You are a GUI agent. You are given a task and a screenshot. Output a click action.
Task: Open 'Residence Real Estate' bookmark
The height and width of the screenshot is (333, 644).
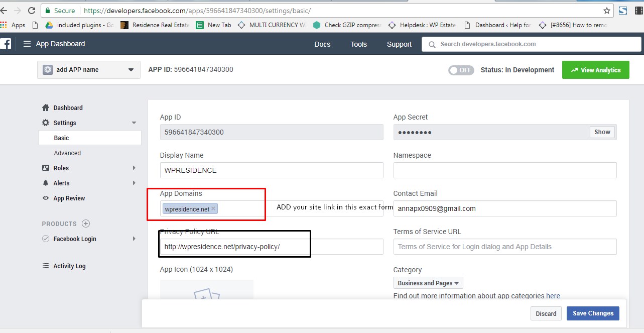tap(155, 25)
